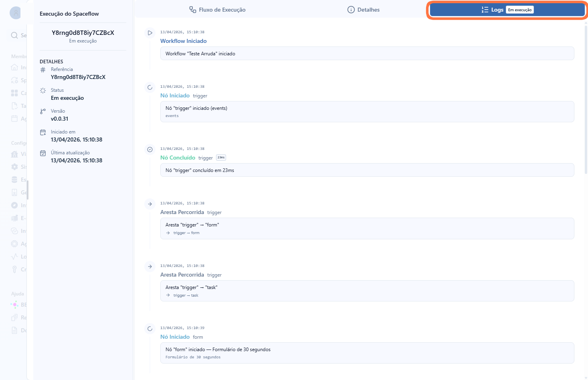The image size is (588, 380).
Task: Select the Aresta "trigger" → "task" message
Action: coord(367,291)
